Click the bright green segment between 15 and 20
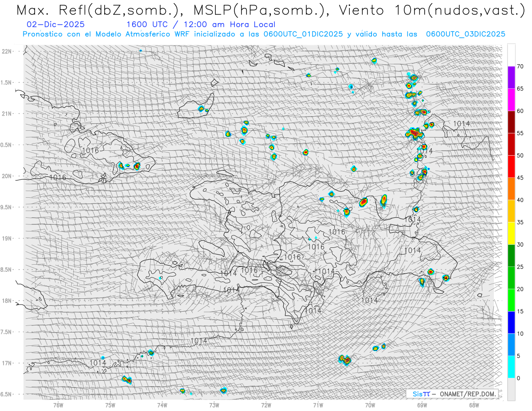The image size is (532, 411). click(x=511, y=300)
